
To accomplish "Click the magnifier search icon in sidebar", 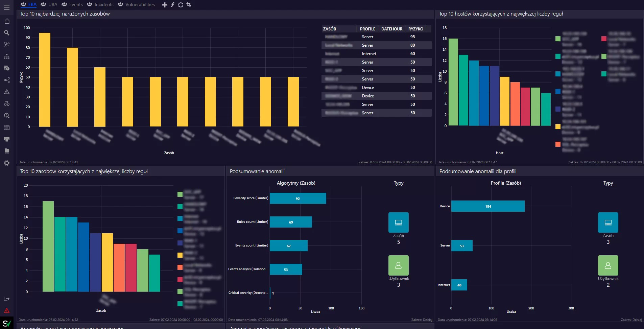I will click(7, 33).
